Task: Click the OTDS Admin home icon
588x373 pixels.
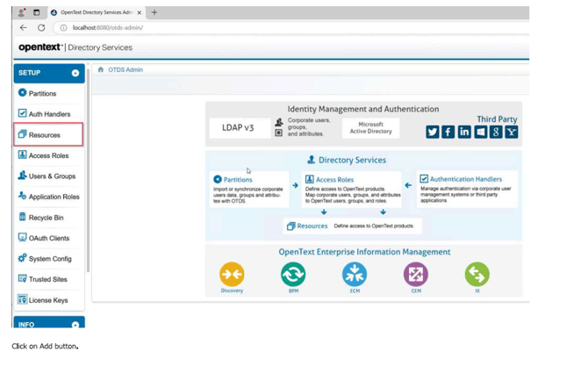Action: coord(100,69)
